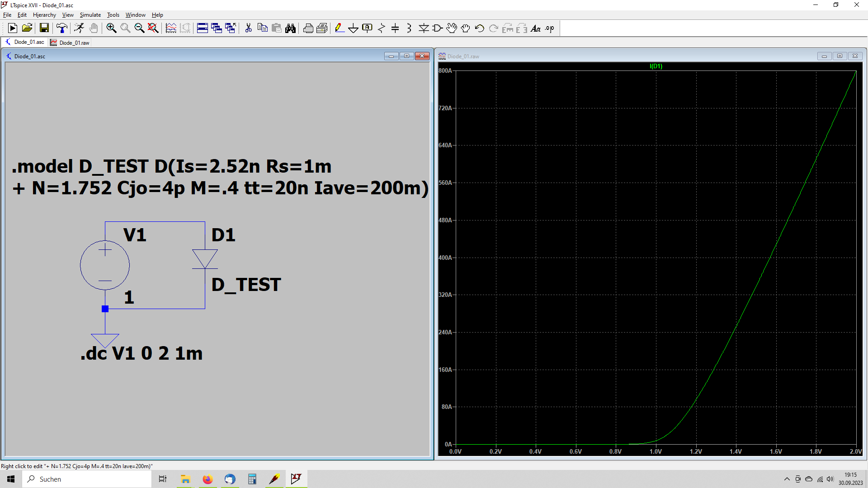Open File Explorer from the taskbar
This screenshot has width=868, height=488.
pyautogui.click(x=185, y=479)
